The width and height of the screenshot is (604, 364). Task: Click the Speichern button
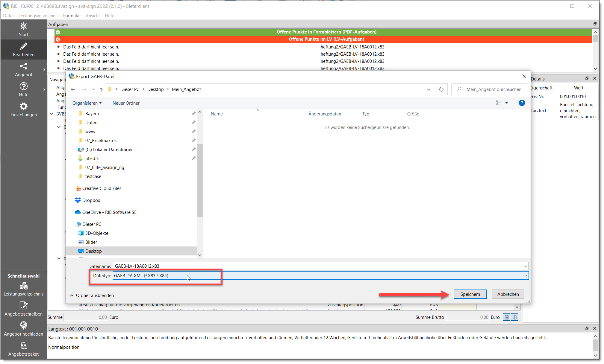pos(470,294)
